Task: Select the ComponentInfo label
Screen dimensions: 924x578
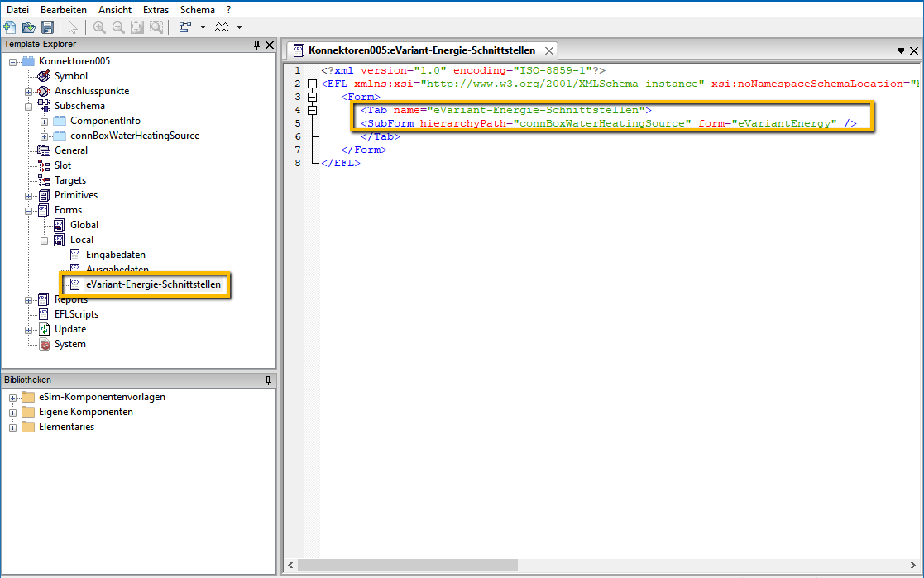Action: tap(106, 121)
